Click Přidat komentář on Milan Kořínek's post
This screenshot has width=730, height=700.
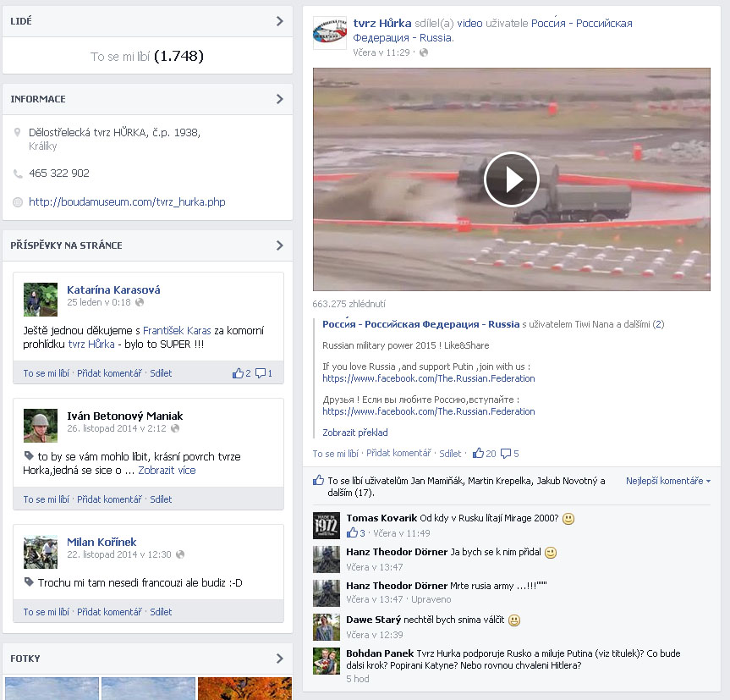coord(109,612)
